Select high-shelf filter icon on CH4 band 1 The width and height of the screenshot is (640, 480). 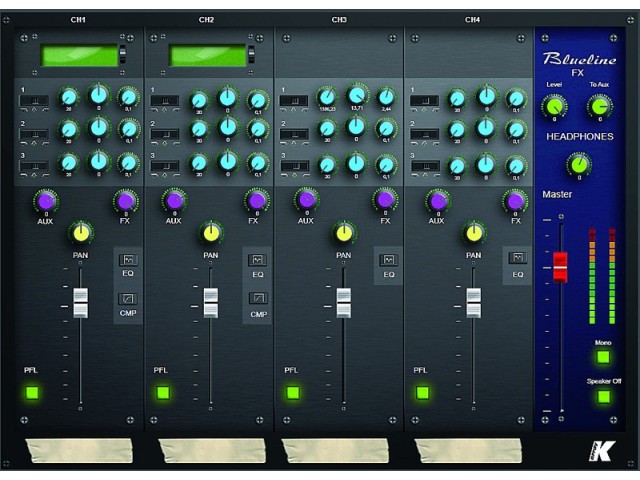(436, 110)
